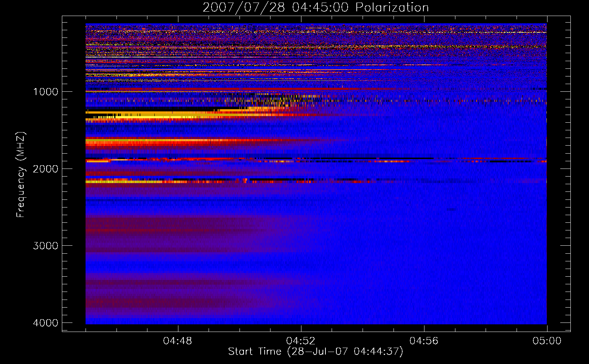
Task: Click the plot title '2007/07/28 04:45:00 Polarization'
Action: (x=316, y=7)
